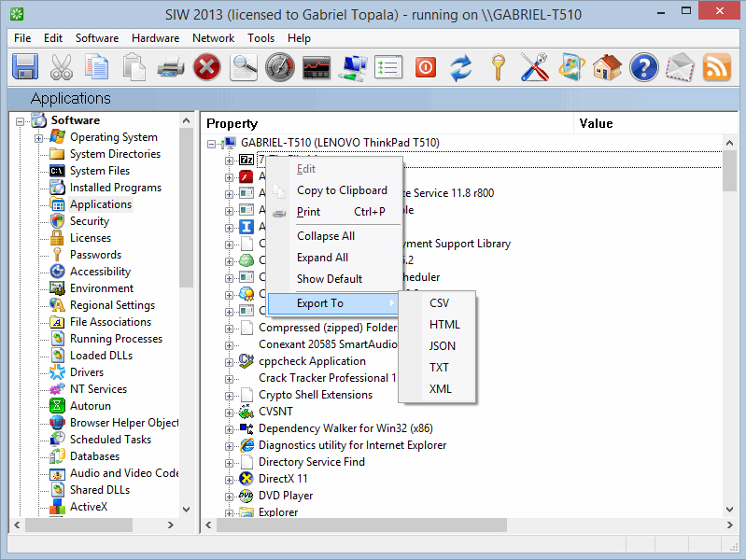This screenshot has width=746, height=560.
Task: Click the red X stop toolbar icon
Action: point(207,66)
